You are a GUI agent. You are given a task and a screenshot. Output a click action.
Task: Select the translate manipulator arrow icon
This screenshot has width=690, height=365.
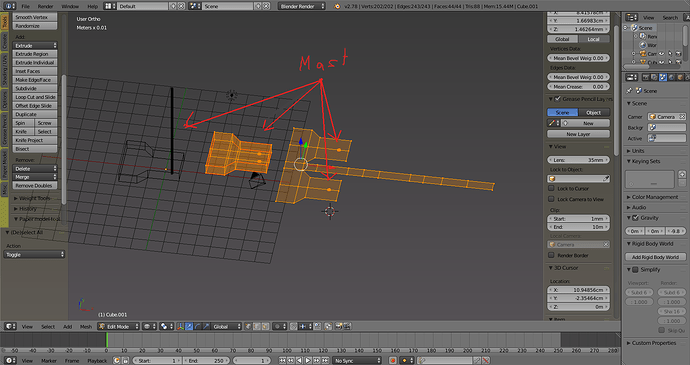coord(189,326)
